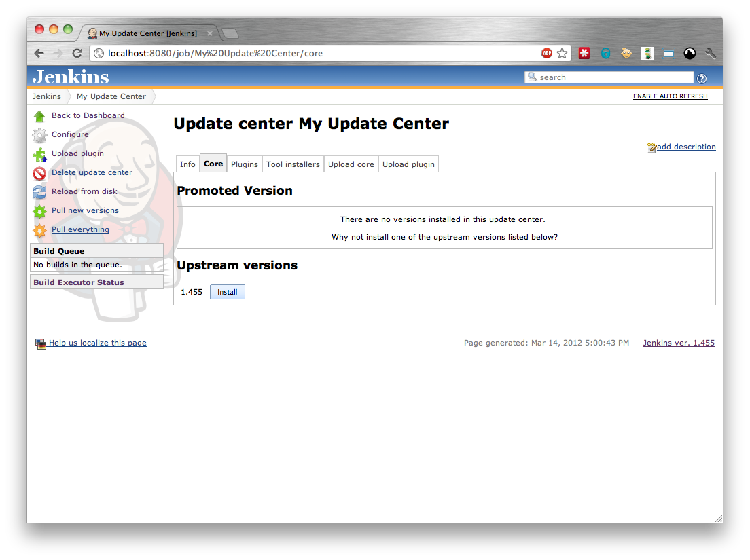This screenshot has width=750, height=560.
Task: Reload the page with browser refresh icon
Action: [x=77, y=53]
